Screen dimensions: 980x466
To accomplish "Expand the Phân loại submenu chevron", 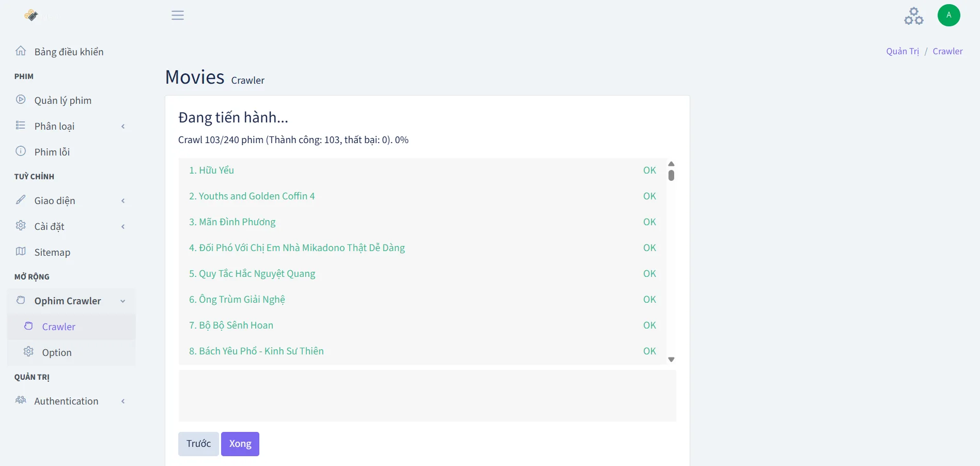I will (x=123, y=127).
